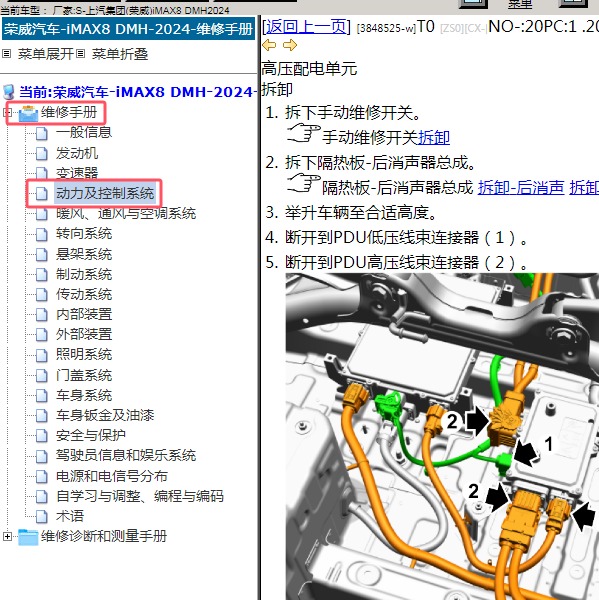Viewport: 599px width, 600px height.
Task: Select the 外部装置 tree item
Action: (84, 334)
